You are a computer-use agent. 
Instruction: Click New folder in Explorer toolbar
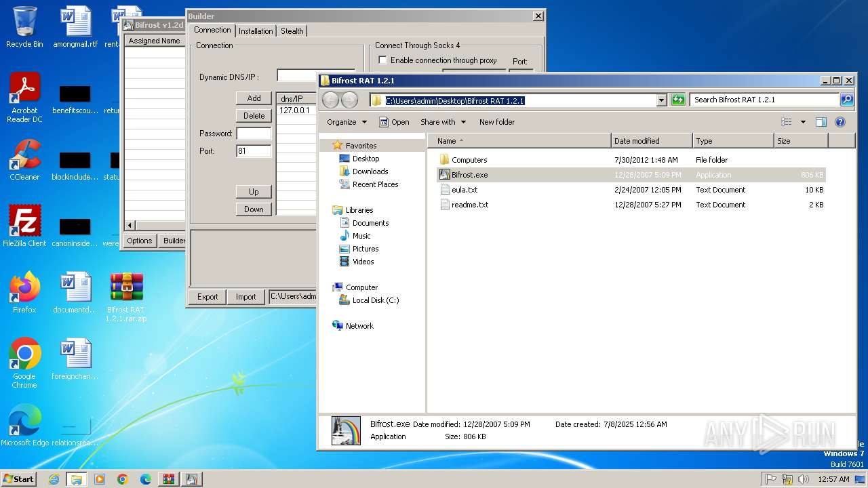click(497, 122)
